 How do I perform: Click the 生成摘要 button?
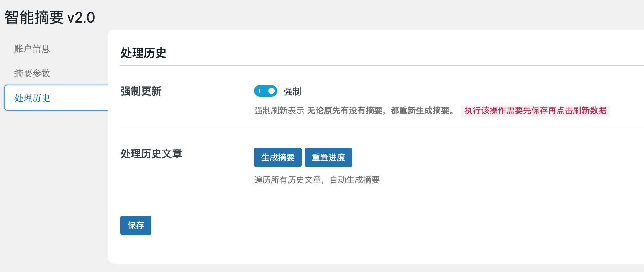[x=278, y=157]
